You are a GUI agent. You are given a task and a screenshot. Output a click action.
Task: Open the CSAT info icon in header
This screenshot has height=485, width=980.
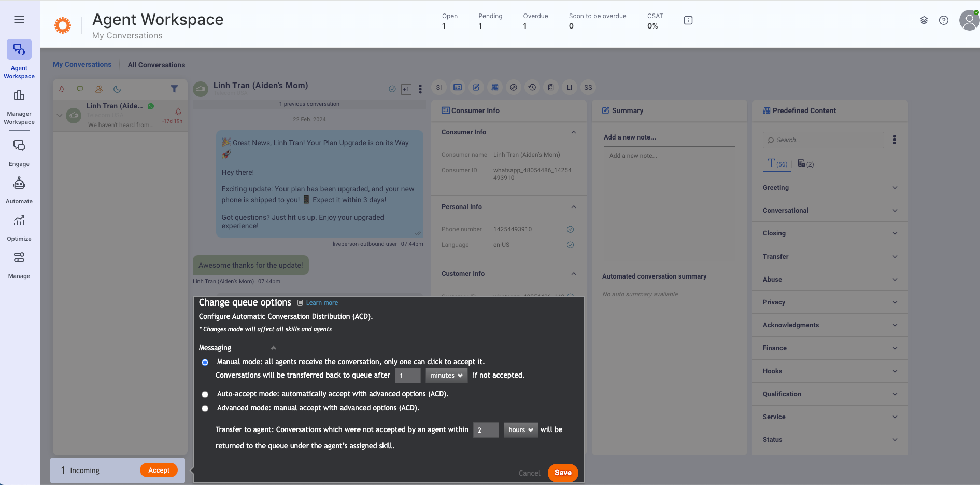coord(688,20)
